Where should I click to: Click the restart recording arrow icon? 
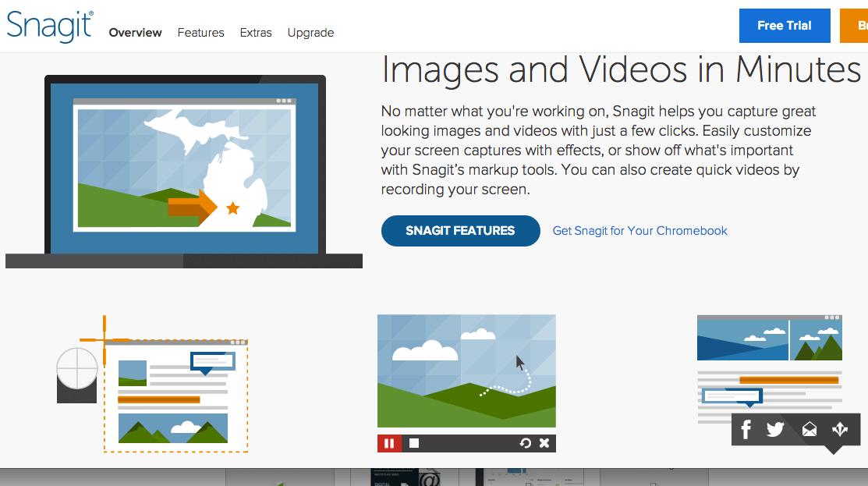coord(526,443)
